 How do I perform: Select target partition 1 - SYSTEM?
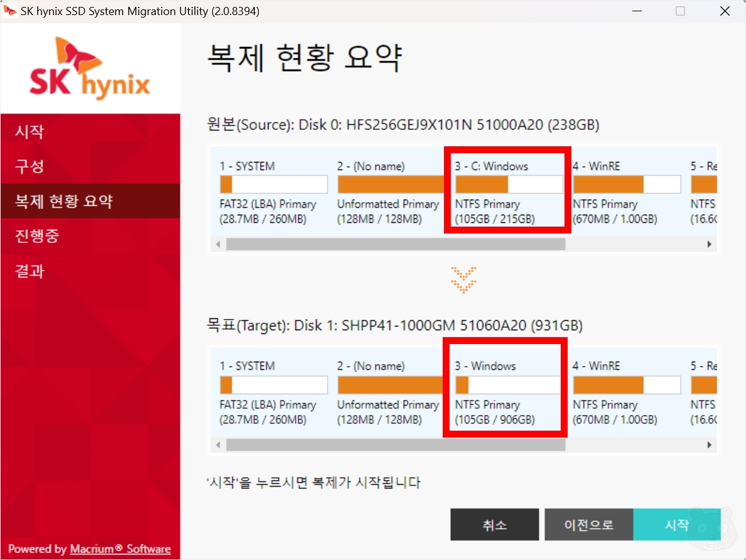point(274,393)
